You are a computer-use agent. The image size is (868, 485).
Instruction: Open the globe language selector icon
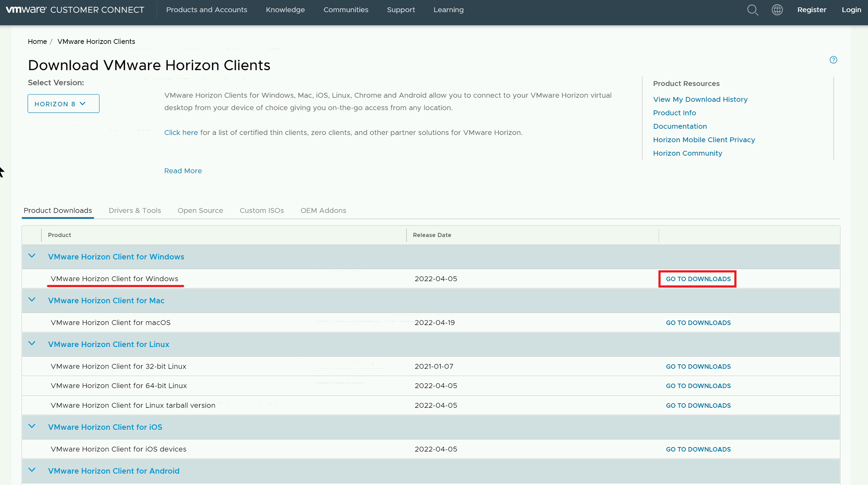(x=777, y=10)
